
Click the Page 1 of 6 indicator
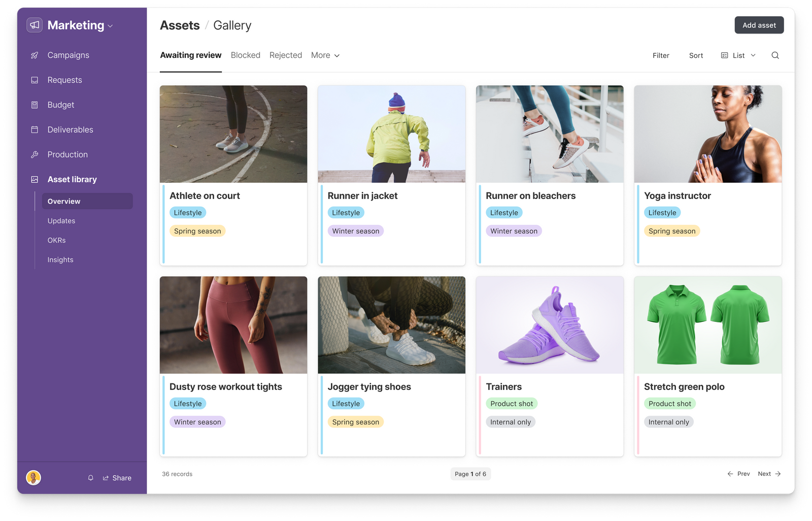pos(470,474)
